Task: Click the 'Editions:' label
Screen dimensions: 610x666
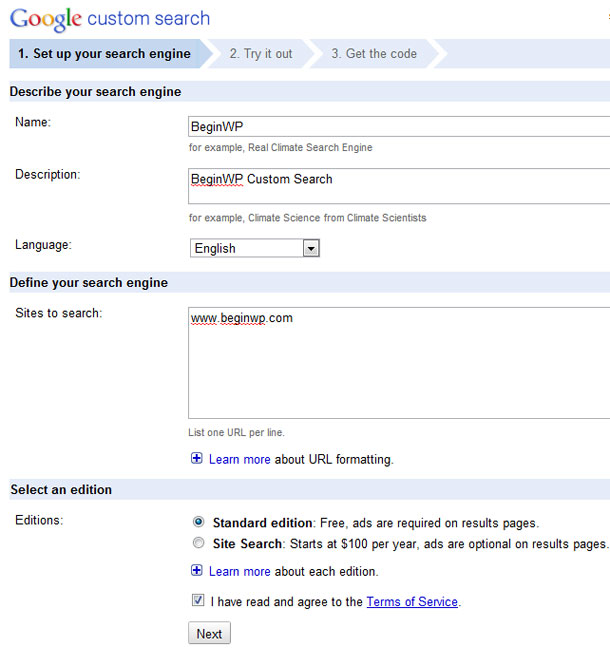Action: (39, 520)
